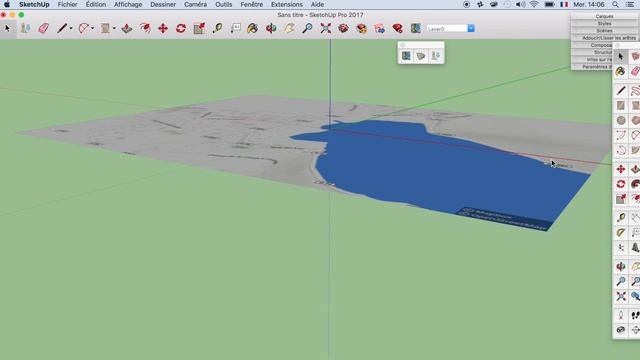
Task: Open the Extensions menu
Action: click(x=287, y=4)
